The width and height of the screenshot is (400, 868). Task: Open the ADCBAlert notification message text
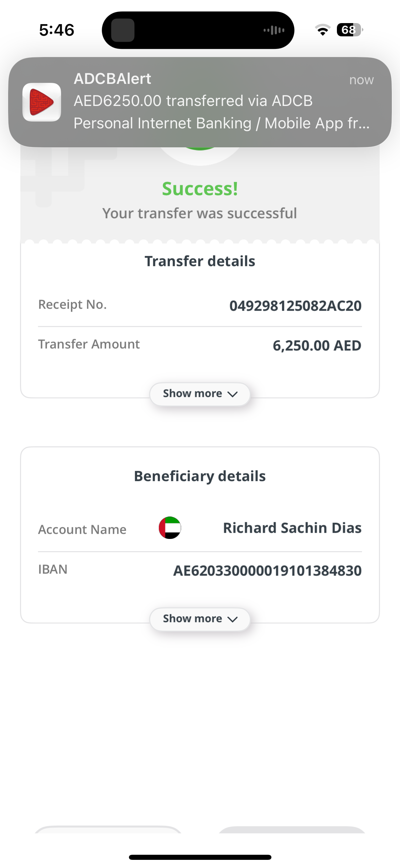[x=221, y=112]
